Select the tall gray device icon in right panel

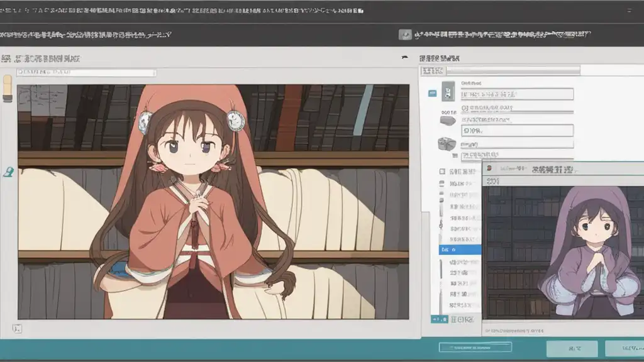click(x=448, y=92)
